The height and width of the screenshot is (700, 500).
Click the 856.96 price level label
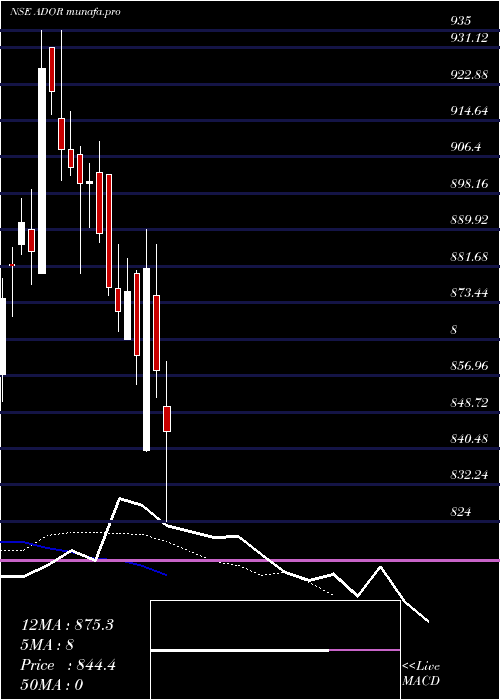469,366
